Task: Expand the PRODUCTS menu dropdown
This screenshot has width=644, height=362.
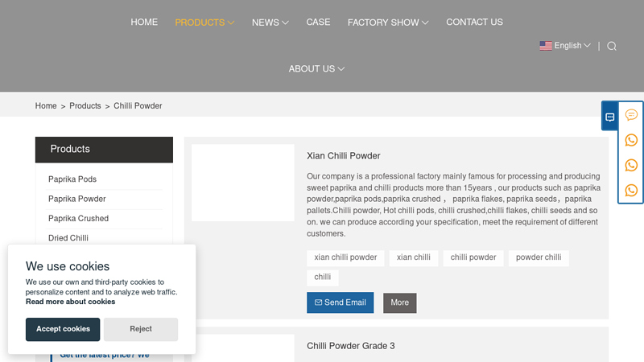Action: pos(204,23)
